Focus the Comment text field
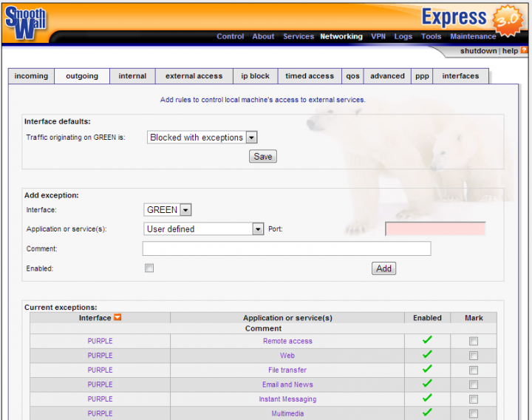 [x=287, y=248]
